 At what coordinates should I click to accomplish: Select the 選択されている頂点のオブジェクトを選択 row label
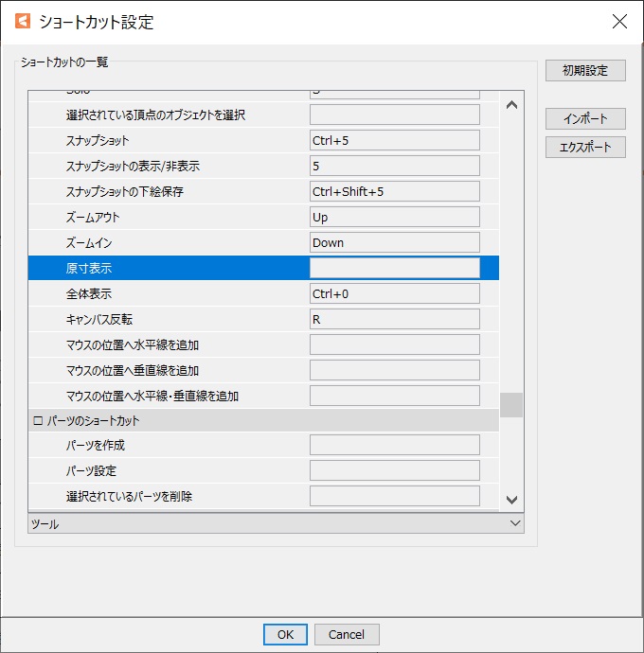click(x=155, y=115)
